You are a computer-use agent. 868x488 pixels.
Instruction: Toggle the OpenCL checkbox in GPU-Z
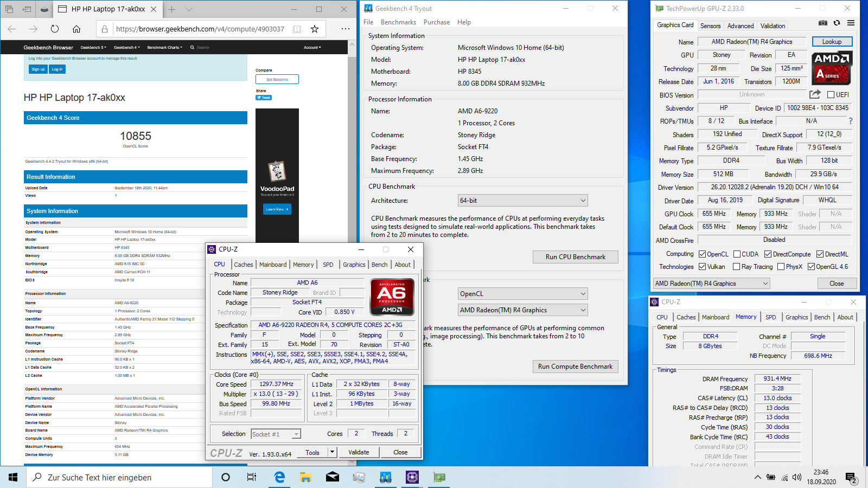[703, 254]
